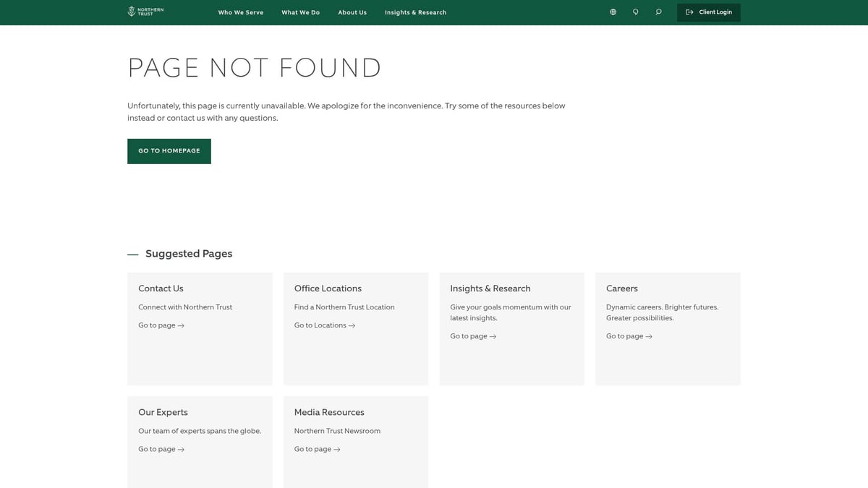The width and height of the screenshot is (868, 488).
Task: Click the 'Unfortunately, this page is currently unavailable' paragraph
Action: coord(346,111)
